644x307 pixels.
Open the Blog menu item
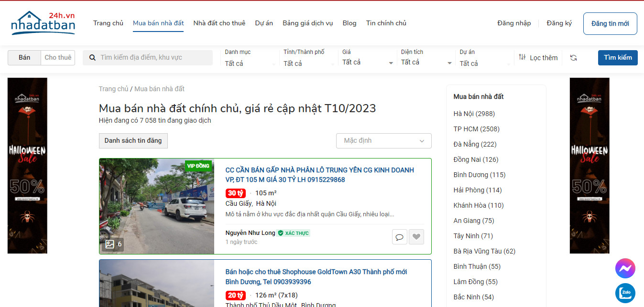pos(349,23)
